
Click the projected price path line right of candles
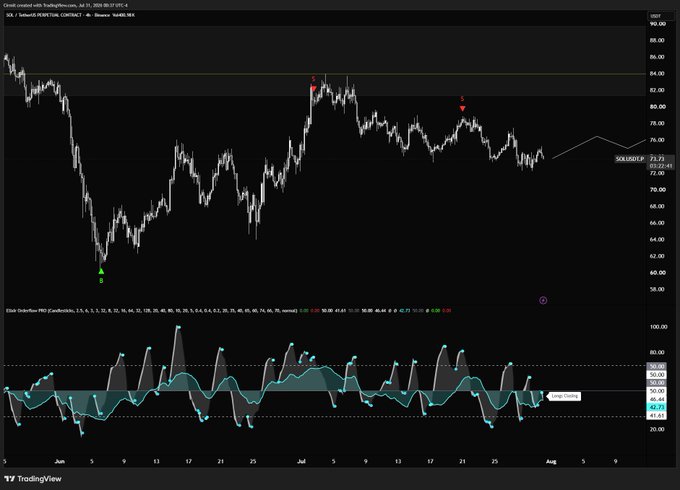point(599,147)
